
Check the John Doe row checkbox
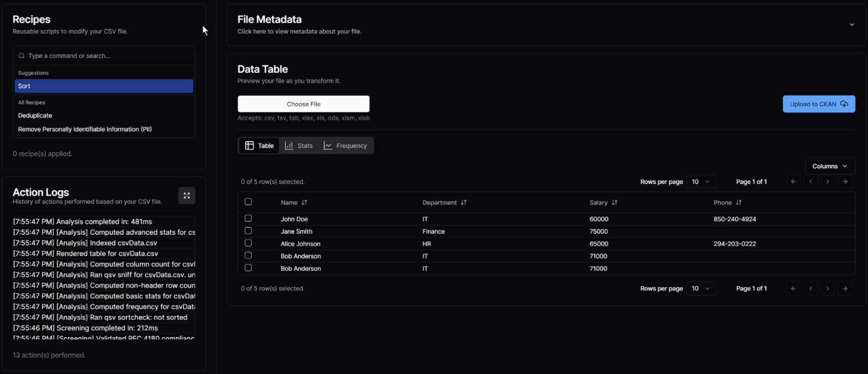pyautogui.click(x=248, y=218)
